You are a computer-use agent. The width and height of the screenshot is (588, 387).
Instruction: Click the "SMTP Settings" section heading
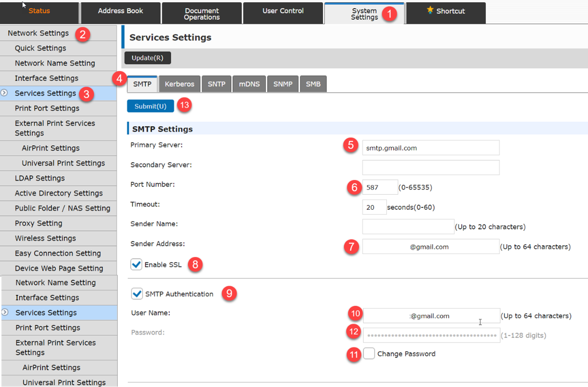pyautogui.click(x=162, y=129)
